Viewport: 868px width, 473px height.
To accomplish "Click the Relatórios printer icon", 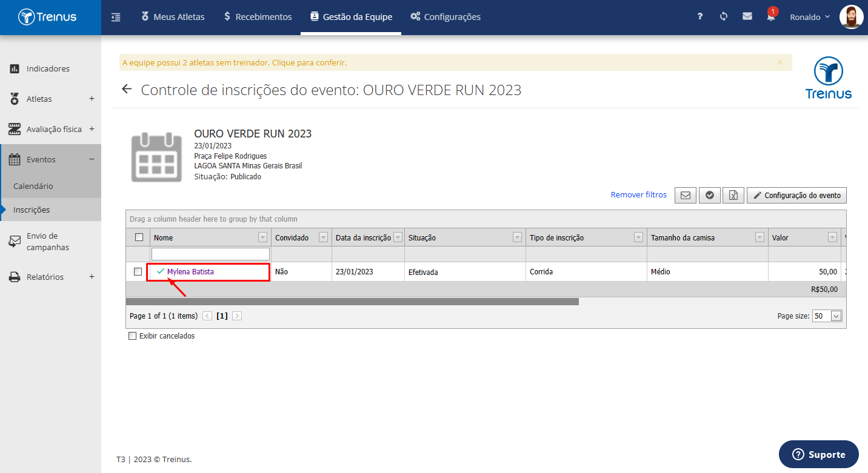I will (x=15, y=277).
